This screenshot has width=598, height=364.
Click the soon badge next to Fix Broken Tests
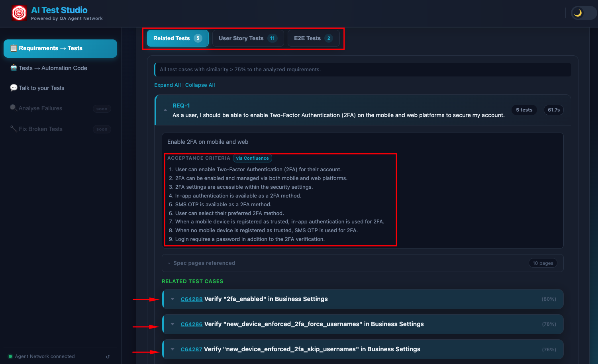coord(102,129)
